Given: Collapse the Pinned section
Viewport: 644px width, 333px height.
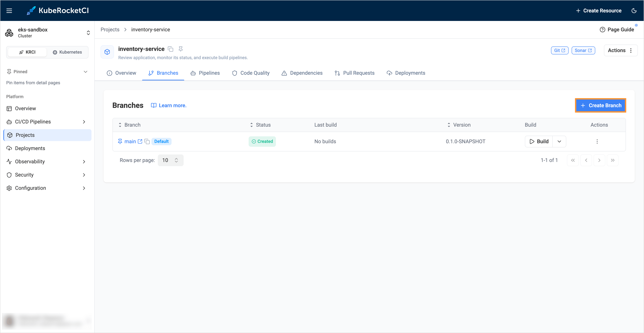Looking at the screenshot, I should [85, 72].
